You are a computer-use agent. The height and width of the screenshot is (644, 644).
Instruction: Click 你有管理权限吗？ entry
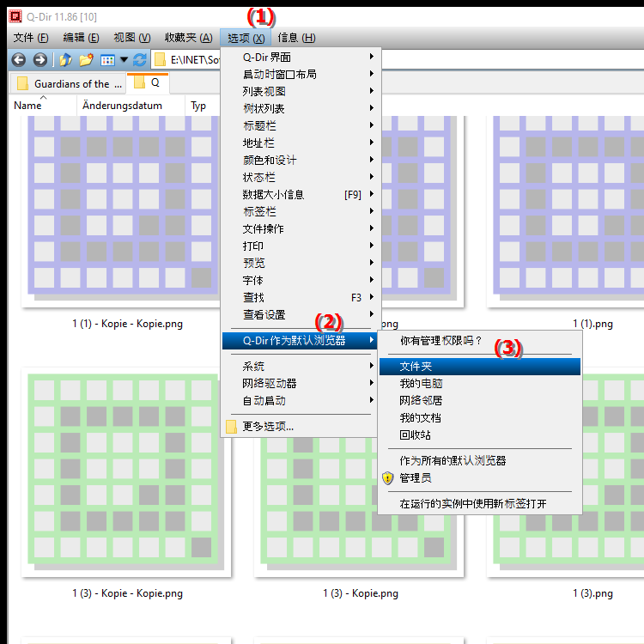point(480,341)
